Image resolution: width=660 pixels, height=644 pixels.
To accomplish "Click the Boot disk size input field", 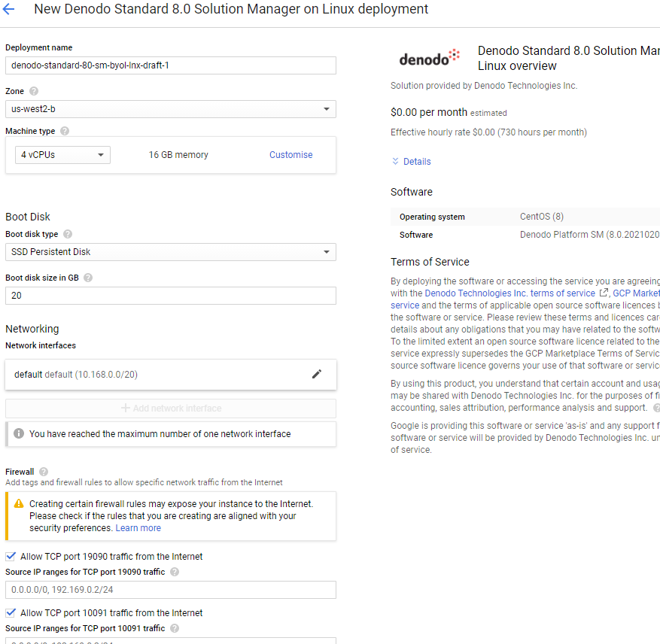I will click(171, 296).
